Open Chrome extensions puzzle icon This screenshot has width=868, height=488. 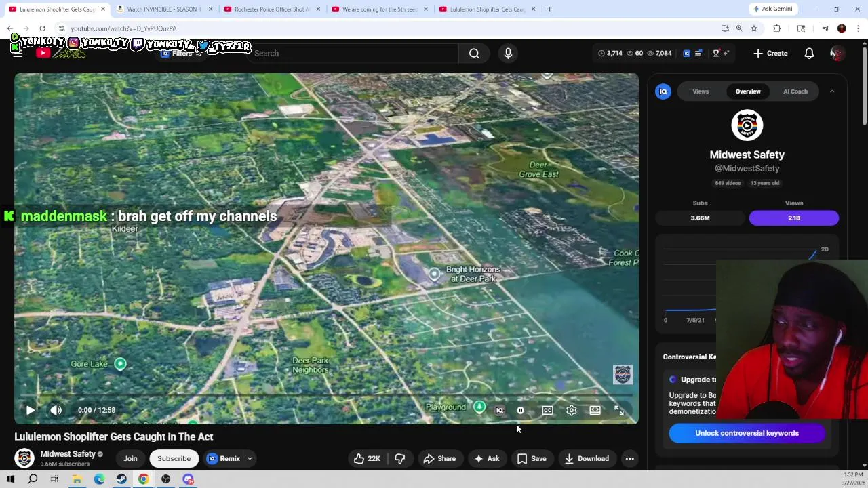[777, 28]
